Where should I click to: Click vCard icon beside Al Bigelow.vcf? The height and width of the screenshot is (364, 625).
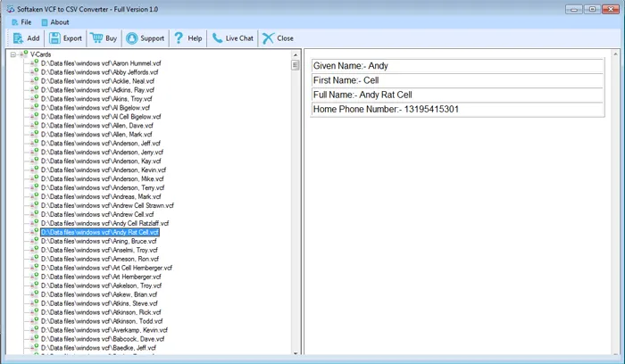click(x=34, y=108)
